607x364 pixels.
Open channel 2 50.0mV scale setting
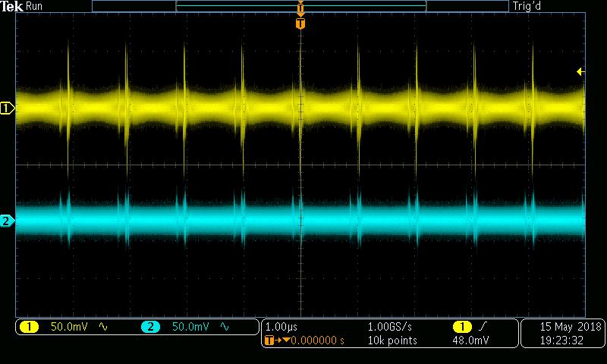click(x=190, y=327)
